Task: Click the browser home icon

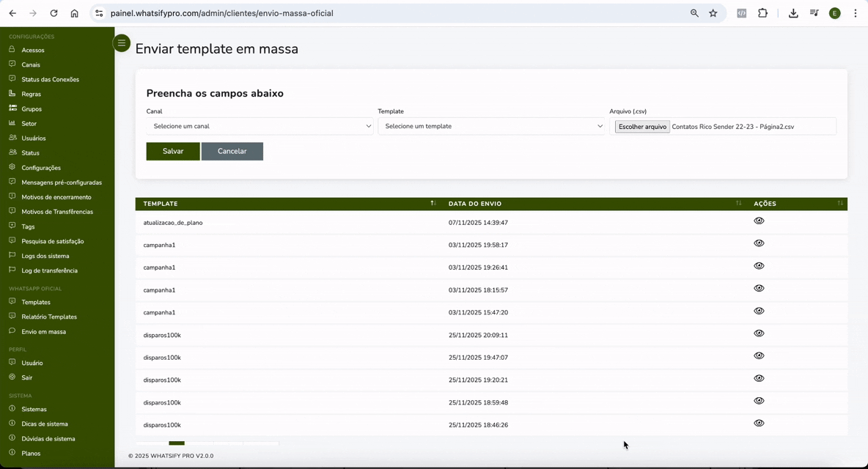Action: pos(74,13)
